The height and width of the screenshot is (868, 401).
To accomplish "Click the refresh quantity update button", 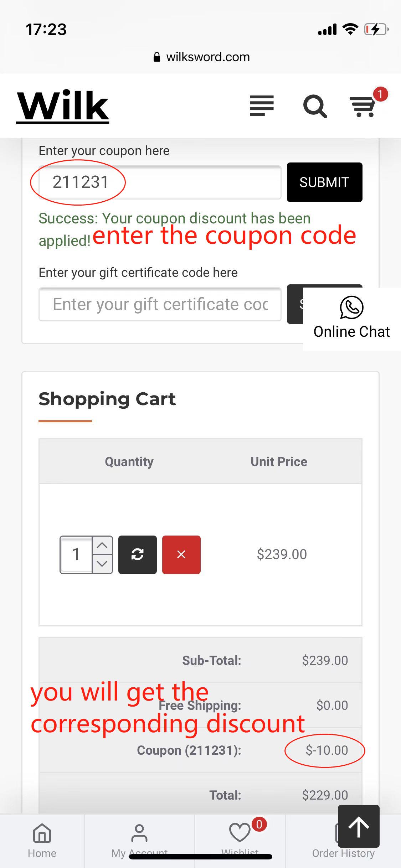I will pos(138,554).
